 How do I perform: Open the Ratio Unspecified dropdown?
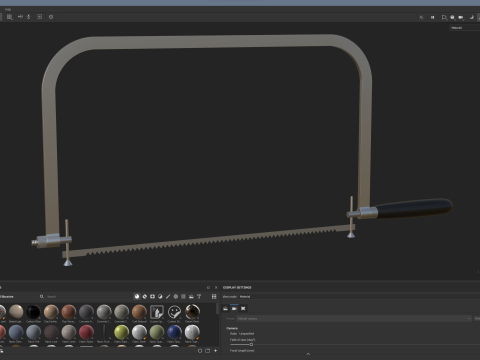[247, 333]
